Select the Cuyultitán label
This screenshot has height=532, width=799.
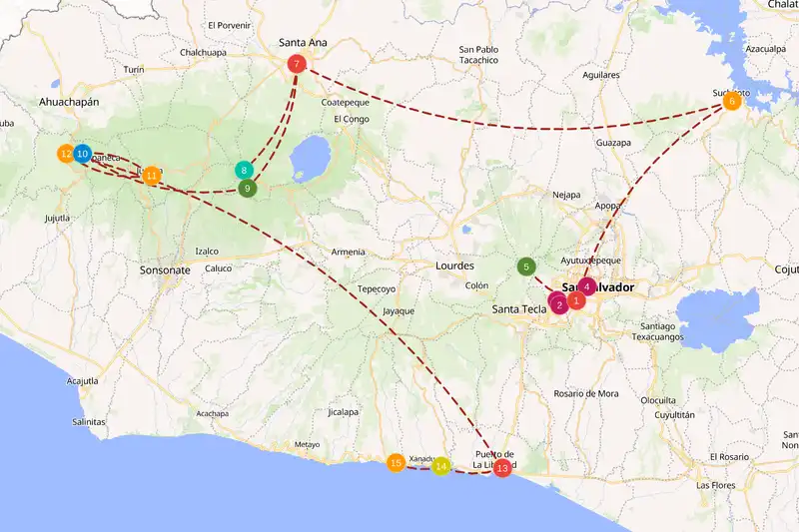click(x=675, y=415)
